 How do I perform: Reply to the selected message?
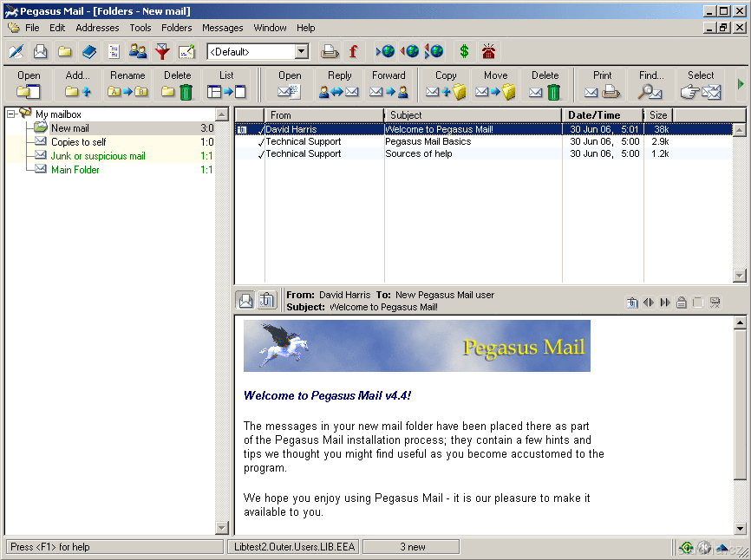click(339, 85)
